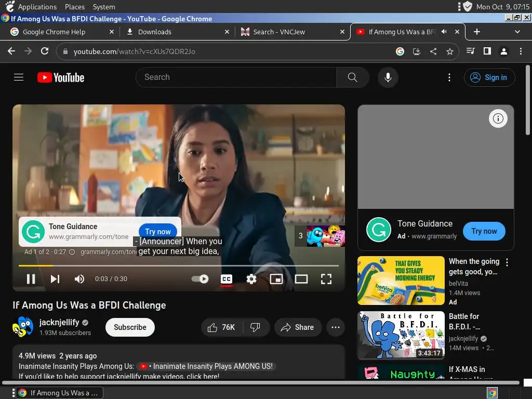The width and height of the screenshot is (532, 399).
Task: Open the belVita ad thumbnail
Action: click(x=401, y=281)
